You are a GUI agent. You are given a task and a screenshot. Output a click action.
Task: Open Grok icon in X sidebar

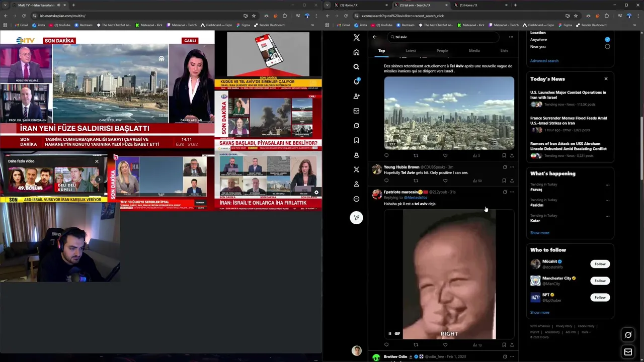point(356,125)
